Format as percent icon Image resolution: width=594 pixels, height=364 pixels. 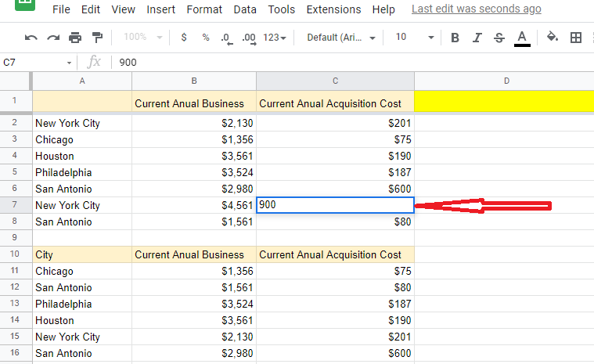(205, 38)
